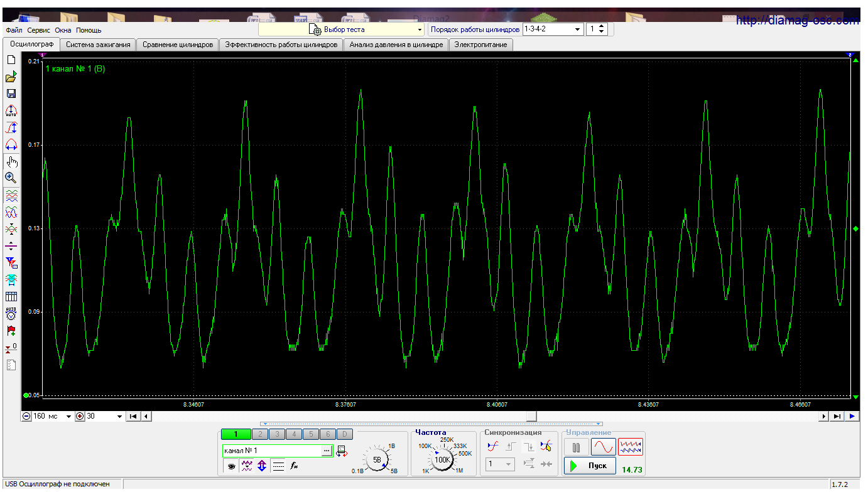Select rising edge trigger mode
Viewport: 868px width, 492px height.
pos(511,447)
